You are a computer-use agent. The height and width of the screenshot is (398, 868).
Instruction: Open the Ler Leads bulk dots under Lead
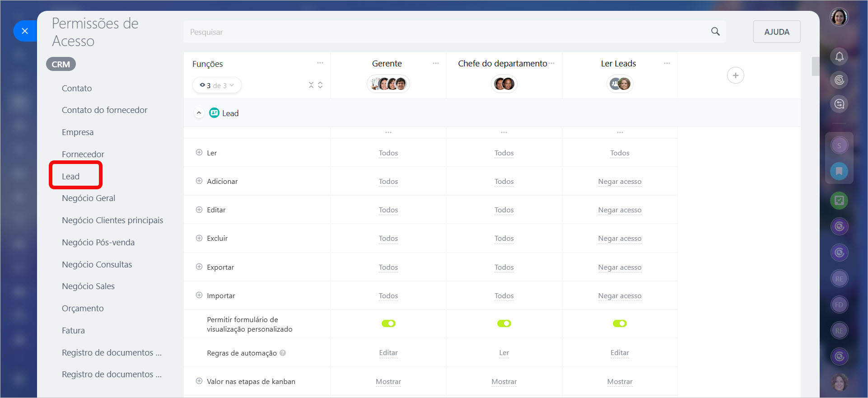(620, 132)
